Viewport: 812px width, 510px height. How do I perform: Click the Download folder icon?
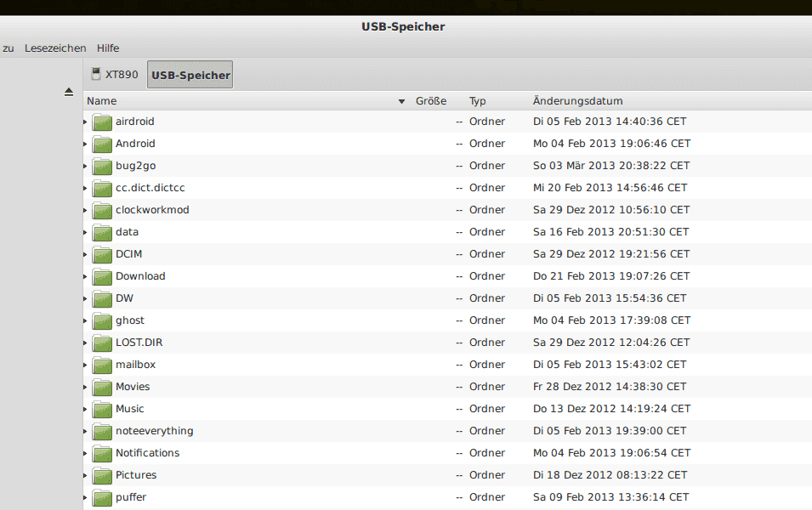[102, 276]
